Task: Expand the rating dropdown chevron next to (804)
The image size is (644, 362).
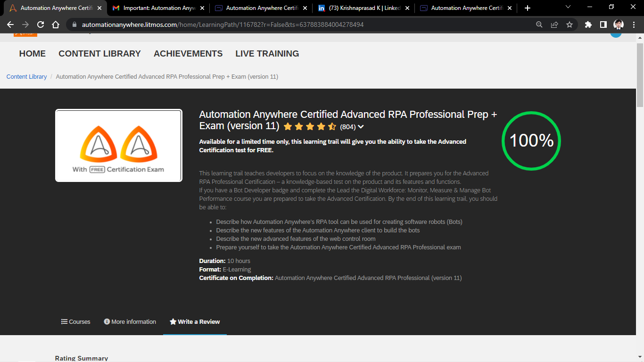Action: point(361,127)
